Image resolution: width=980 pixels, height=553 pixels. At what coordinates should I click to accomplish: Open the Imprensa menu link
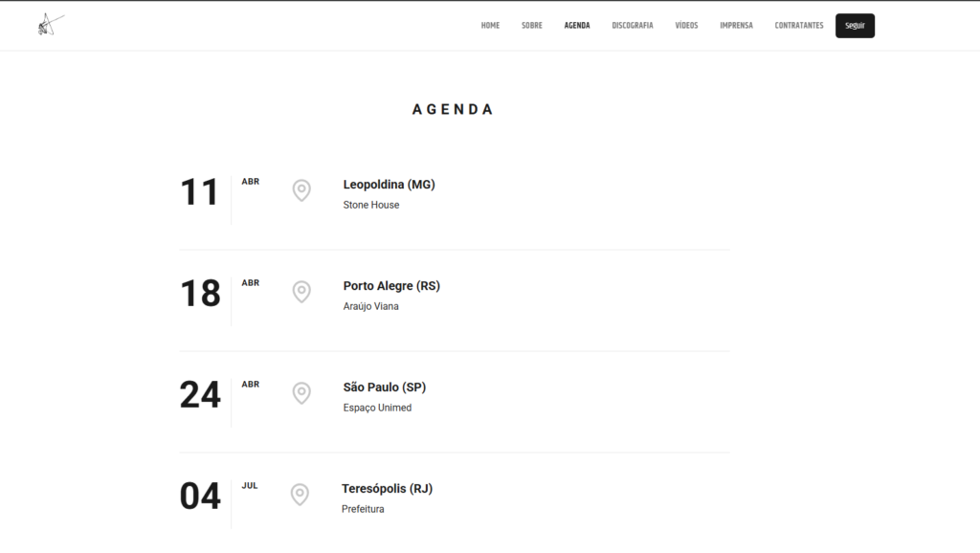(x=736, y=26)
